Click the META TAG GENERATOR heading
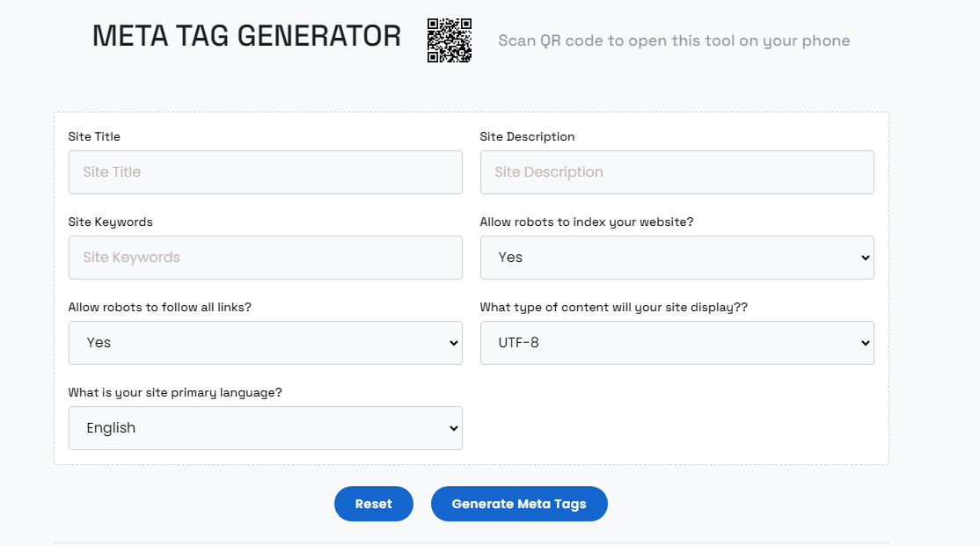 click(x=245, y=37)
